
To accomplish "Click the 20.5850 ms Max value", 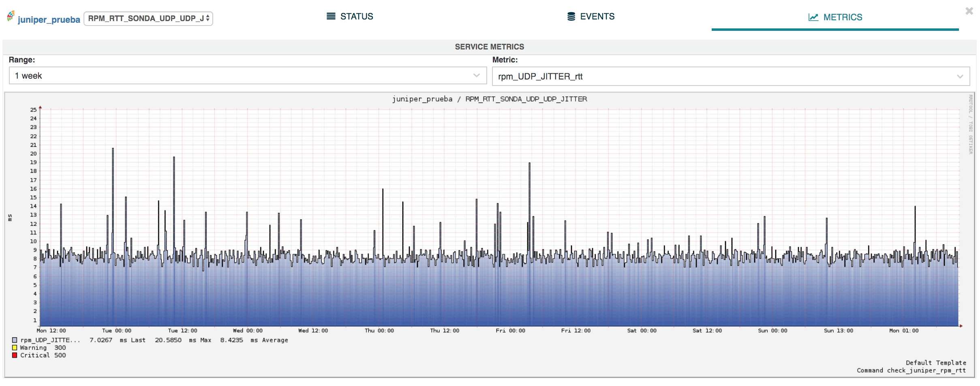I will [183, 340].
